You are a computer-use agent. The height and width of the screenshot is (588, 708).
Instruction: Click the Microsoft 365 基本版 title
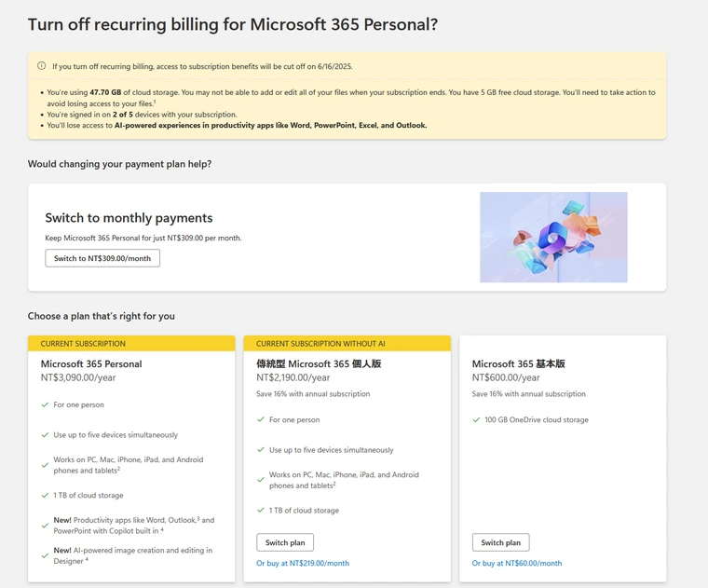(x=518, y=364)
